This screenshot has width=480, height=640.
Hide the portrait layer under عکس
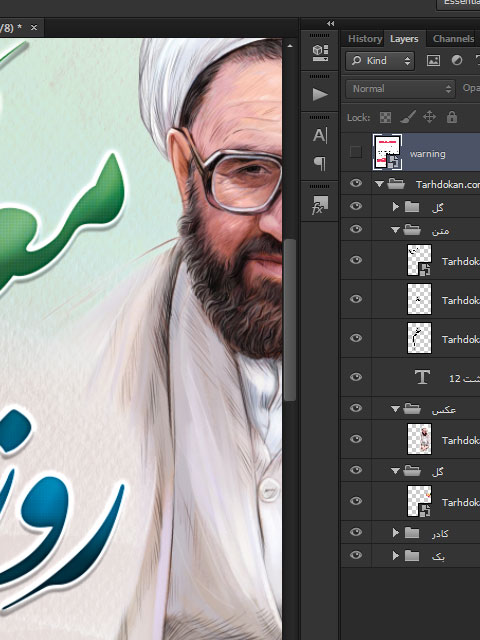(x=356, y=439)
